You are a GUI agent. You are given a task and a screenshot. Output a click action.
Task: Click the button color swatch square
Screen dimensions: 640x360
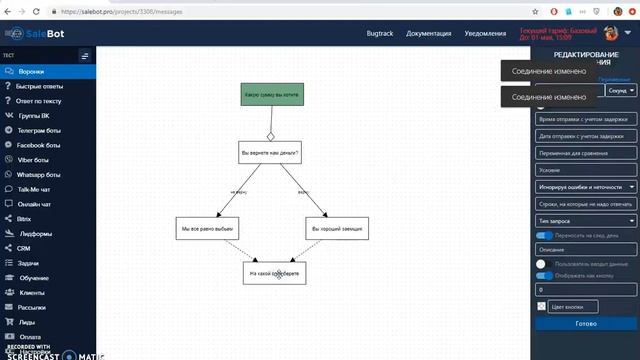[x=541, y=306]
